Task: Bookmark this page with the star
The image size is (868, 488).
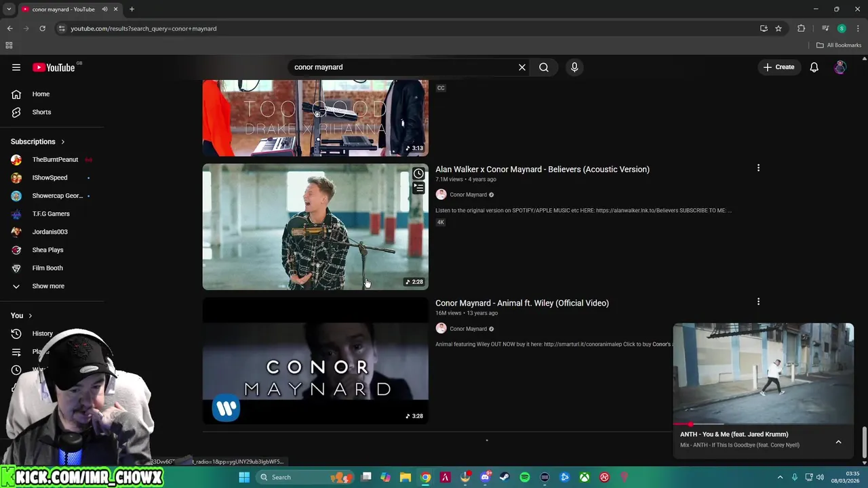Action: pyautogui.click(x=778, y=28)
